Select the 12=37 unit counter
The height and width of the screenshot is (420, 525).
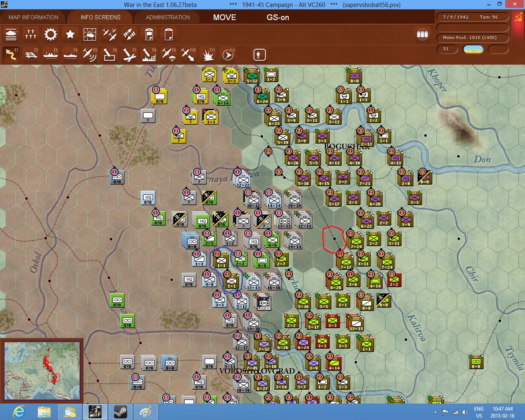(x=242, y=342)
